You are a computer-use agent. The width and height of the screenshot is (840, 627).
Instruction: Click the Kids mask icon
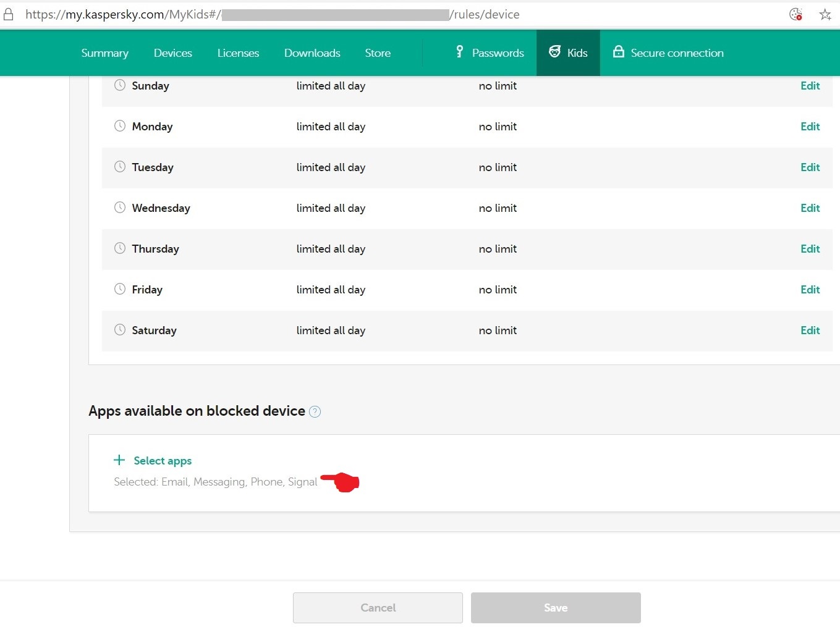tap(555, 52)
